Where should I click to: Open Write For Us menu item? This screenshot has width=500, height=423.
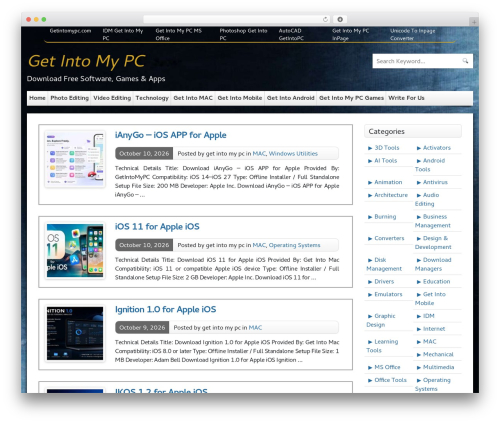[406, 98]
